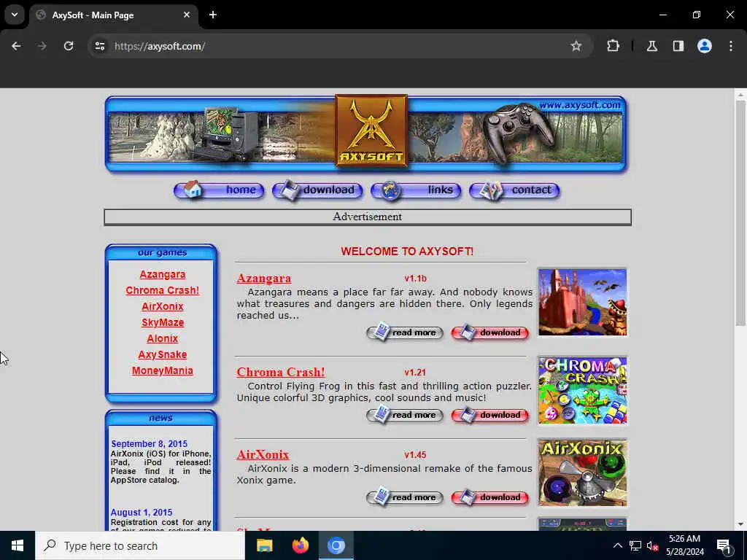Toggle the browser side panel icon

tap(678, 46)
